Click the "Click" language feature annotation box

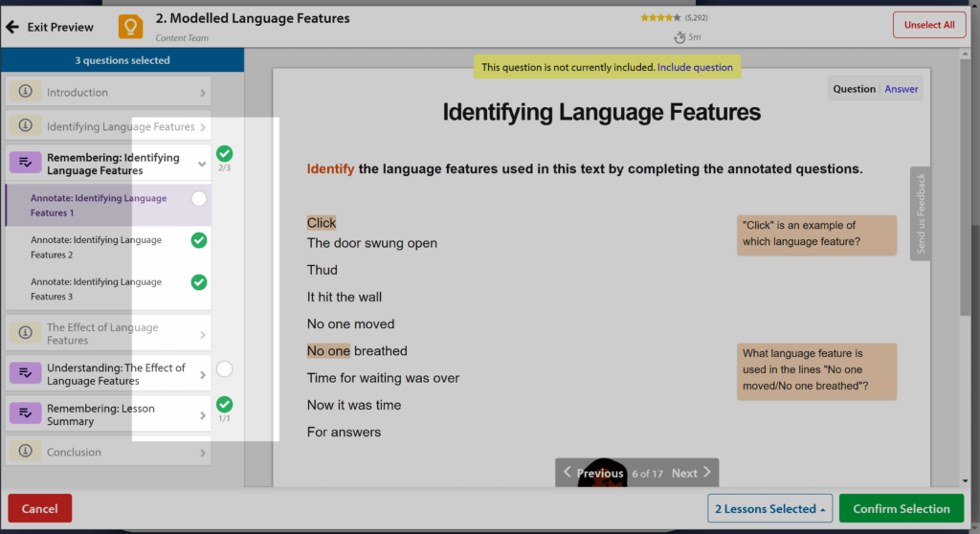pos(816,234)
